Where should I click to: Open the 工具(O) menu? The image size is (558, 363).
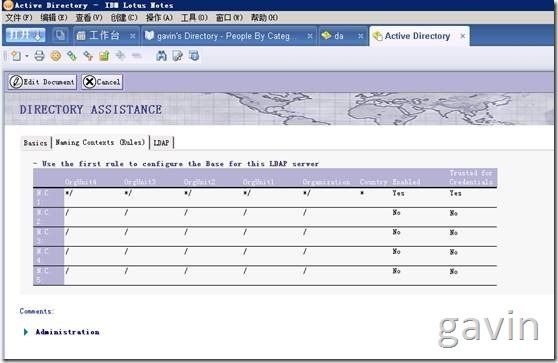point(194,17)
